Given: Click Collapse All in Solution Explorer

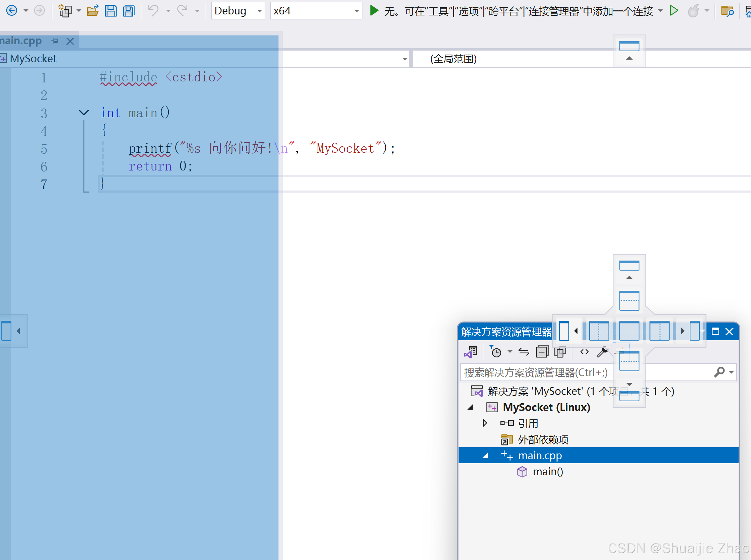Looking at the screenshot, I should point(542,352).
